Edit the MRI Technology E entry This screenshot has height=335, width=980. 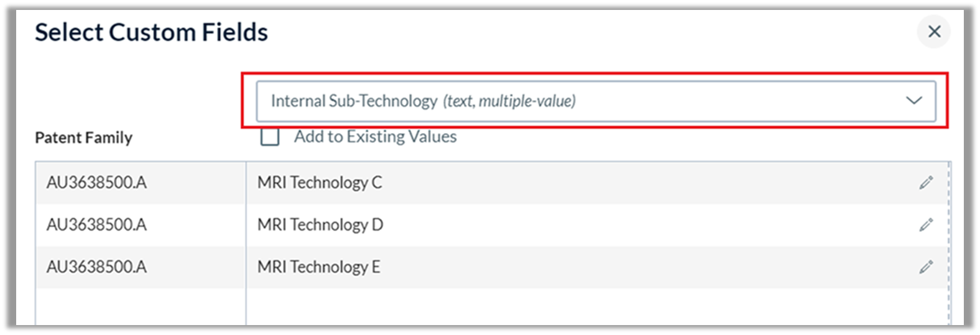(926, 267)
